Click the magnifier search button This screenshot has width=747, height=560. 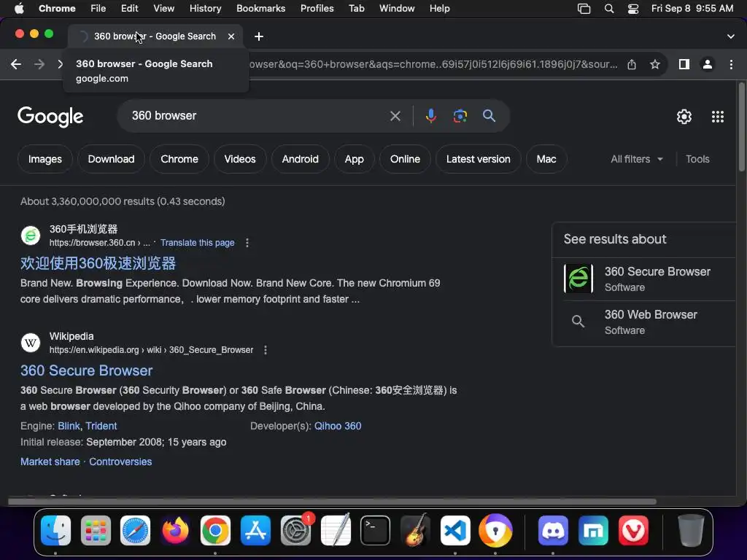point(489,116)
